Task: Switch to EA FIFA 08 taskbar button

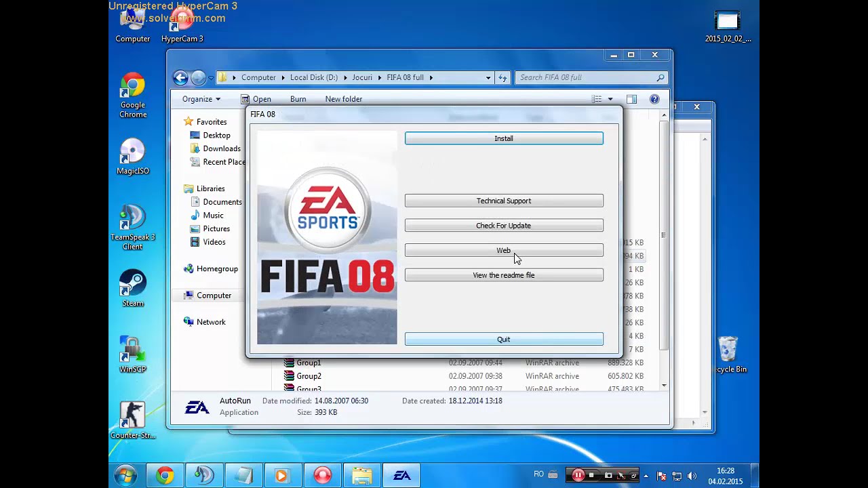Action: tap(402, 476)
